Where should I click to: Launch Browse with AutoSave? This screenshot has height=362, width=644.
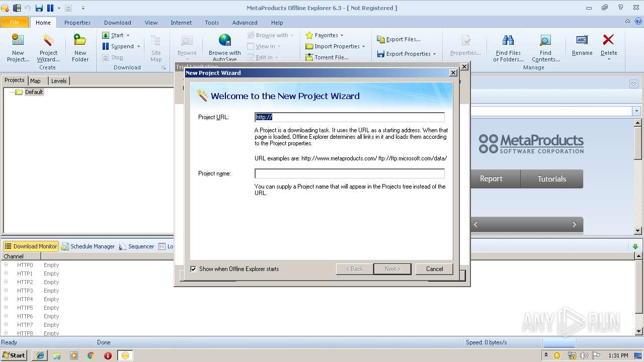224,48
